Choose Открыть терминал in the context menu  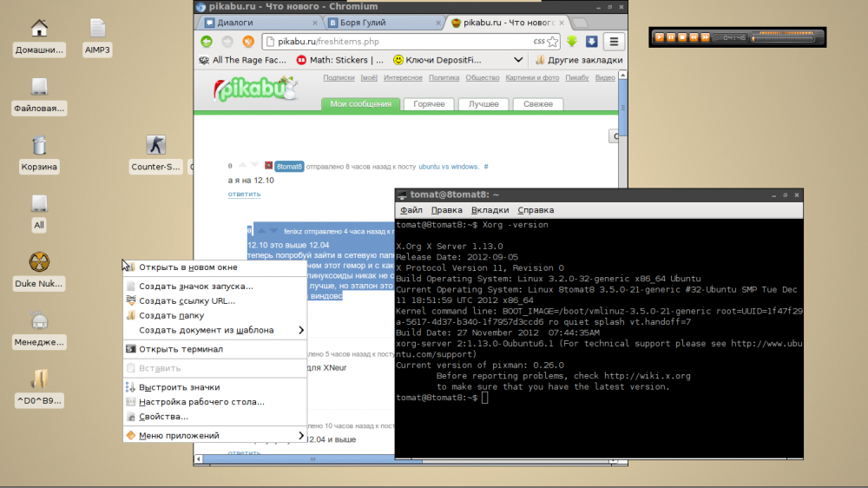(214, 349)
